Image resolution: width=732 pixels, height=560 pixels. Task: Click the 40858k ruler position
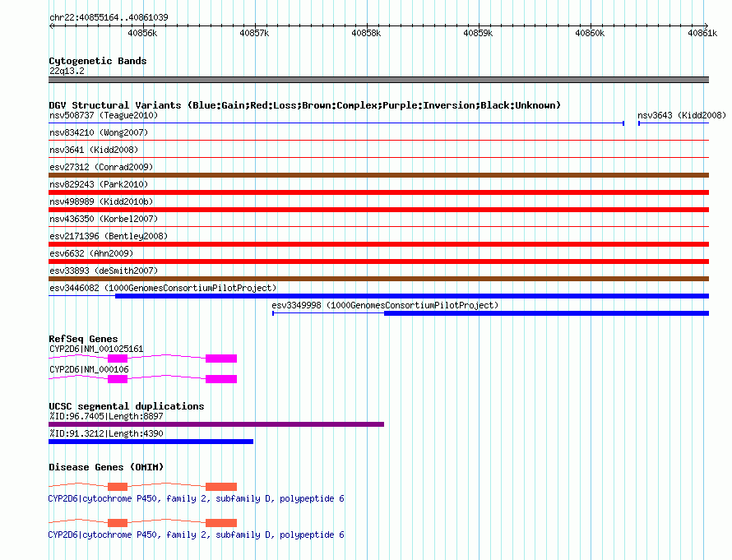pos(366,33)
